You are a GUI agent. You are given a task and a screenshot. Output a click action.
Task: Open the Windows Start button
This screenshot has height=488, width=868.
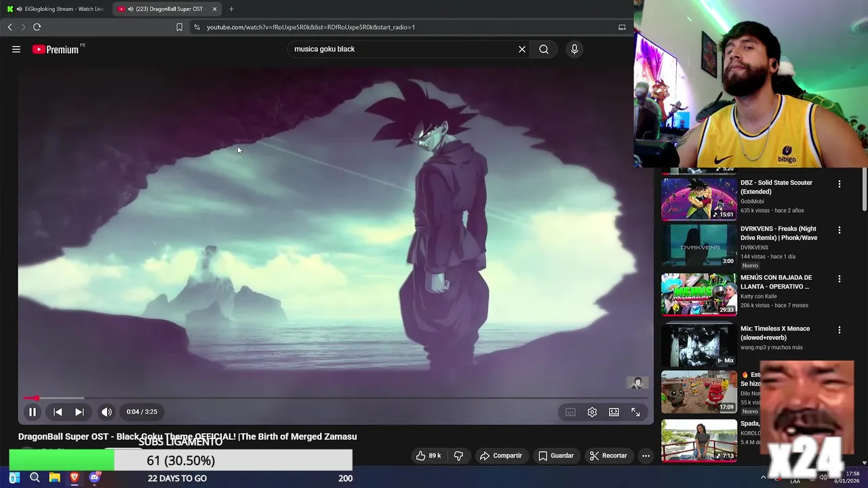(x=14, y=478)
